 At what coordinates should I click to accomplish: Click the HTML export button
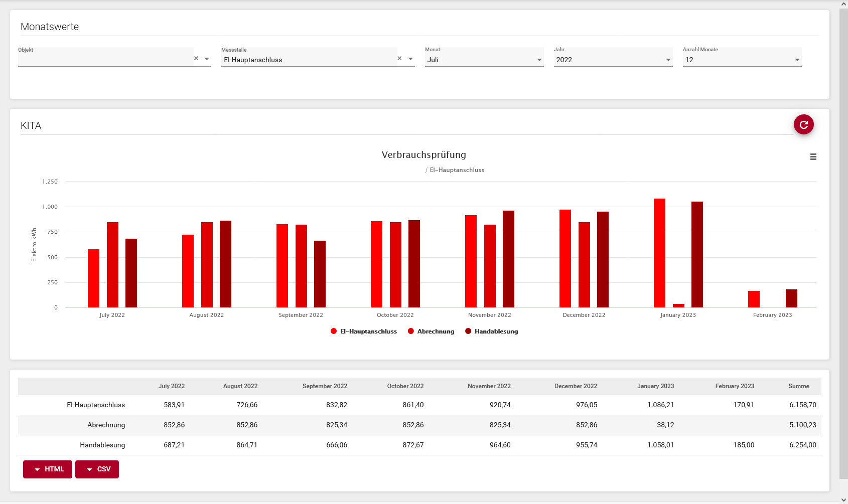pyautogui.click(x=48, y=469)
